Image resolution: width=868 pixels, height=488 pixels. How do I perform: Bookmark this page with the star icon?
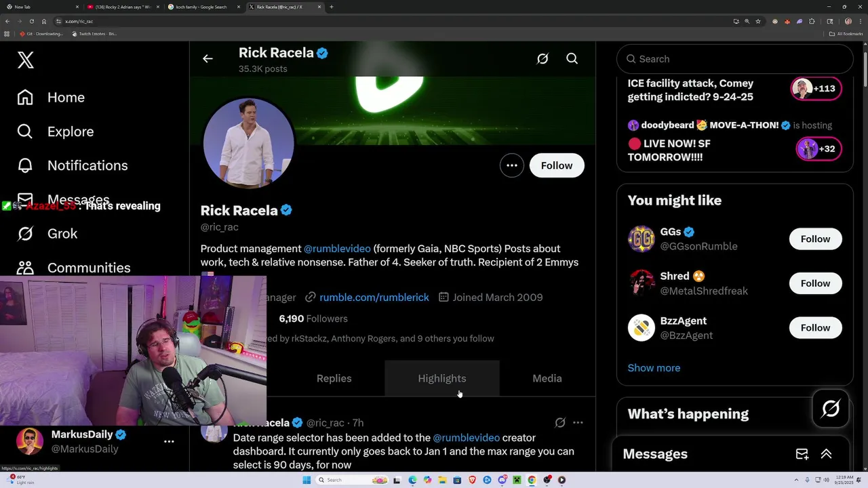point(759,21)
